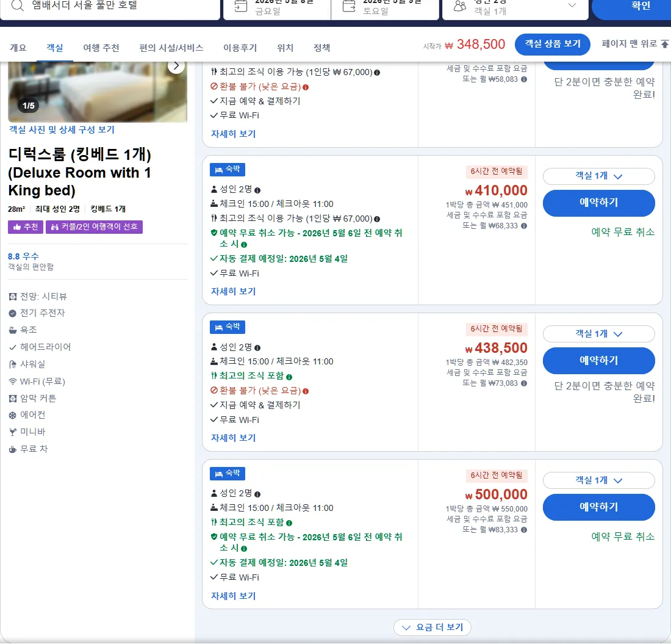Go to 편의 시설/서비스 tab
This screenshot has width=671, height=644.
[x=171, y=48]
